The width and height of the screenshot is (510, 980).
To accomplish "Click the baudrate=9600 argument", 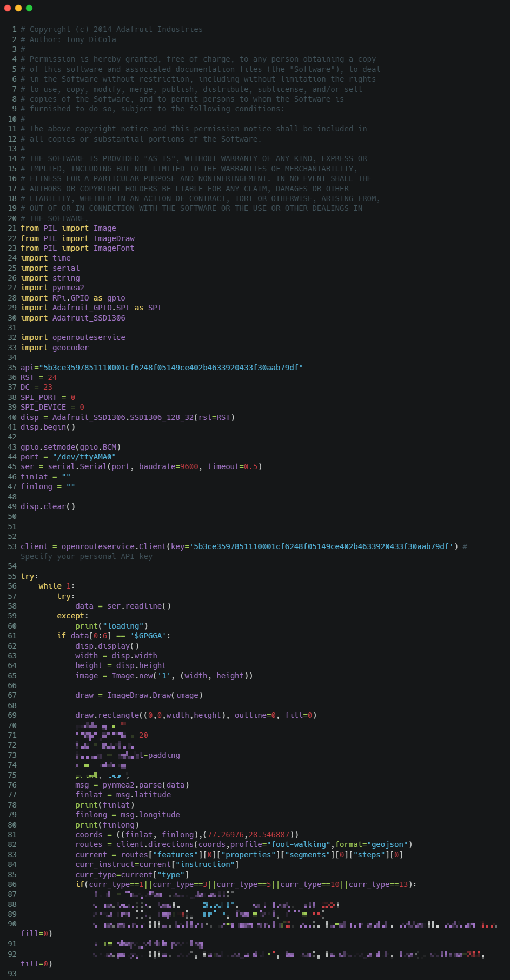I will point(169,466).
